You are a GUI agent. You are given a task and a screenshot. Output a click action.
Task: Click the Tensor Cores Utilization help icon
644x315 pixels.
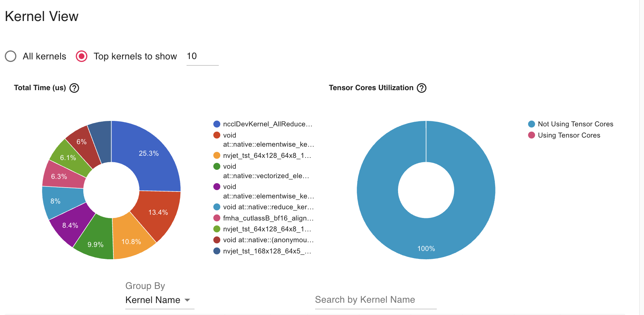pos(422,88)
